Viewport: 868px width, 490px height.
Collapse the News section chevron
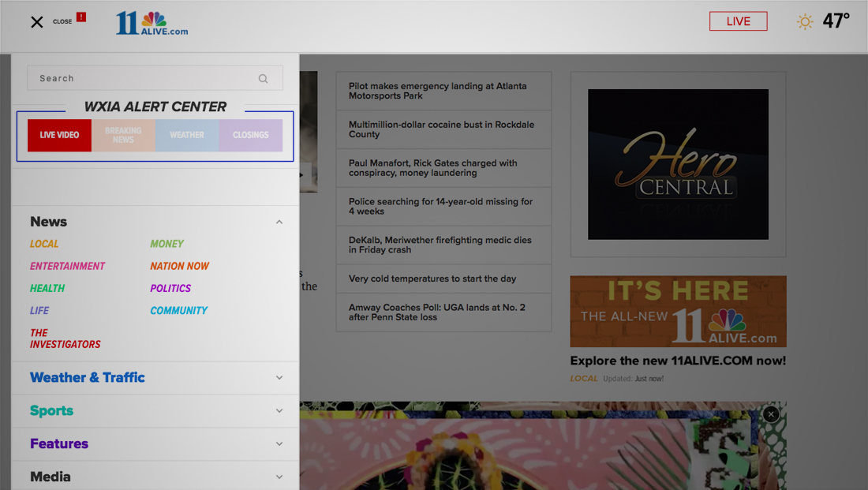coord(279,222)
